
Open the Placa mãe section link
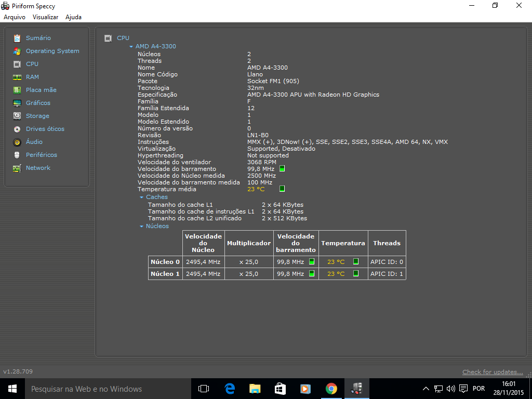[x=41, y=90]
